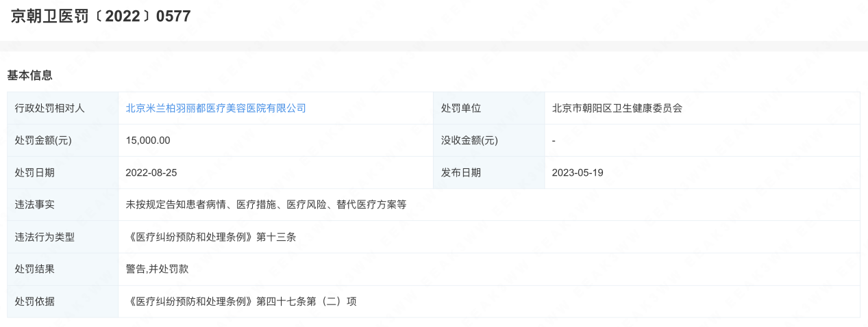Click the 行政处罚相对人 label cell
Screen dimensions: 868x327
[63, 108]
